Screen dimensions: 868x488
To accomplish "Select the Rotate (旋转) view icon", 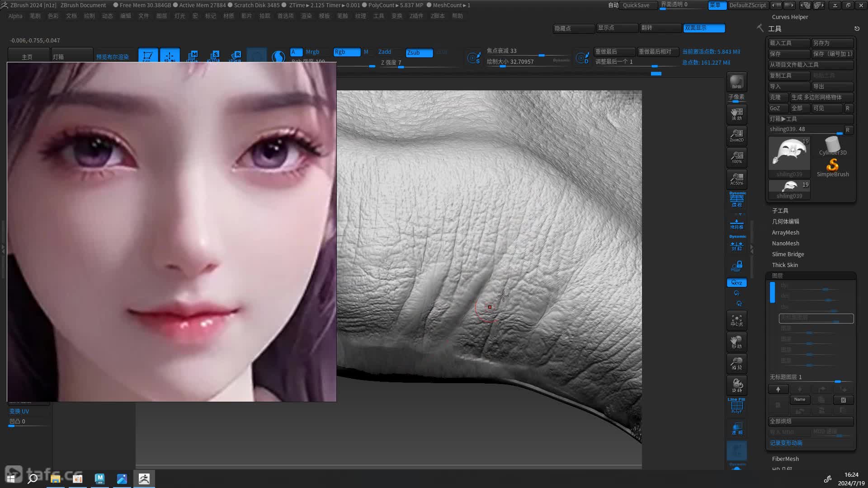I will pos(736,385).
